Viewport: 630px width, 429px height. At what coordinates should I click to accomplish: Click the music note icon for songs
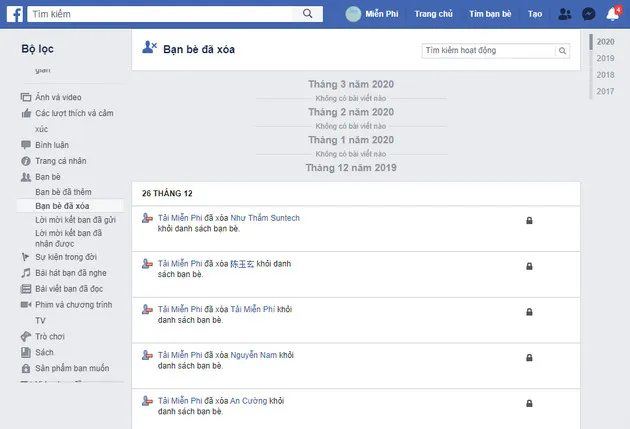point(26,273)
